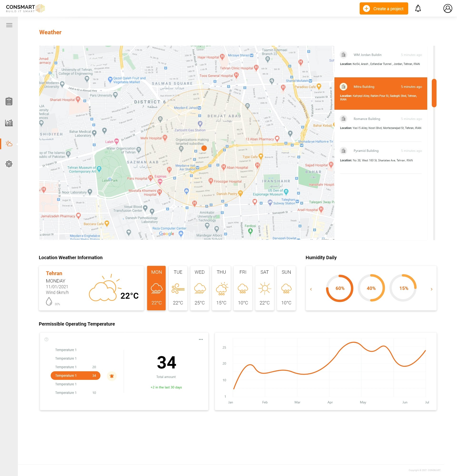Open the three-dot options menu
Image resolution: width=457 pixels, height=476 pixels.
201,340
